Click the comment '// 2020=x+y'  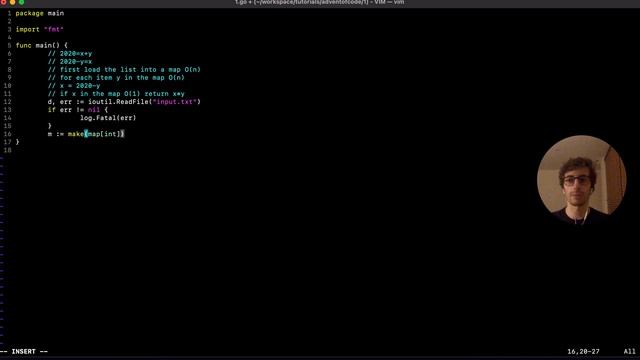(70, 53)
